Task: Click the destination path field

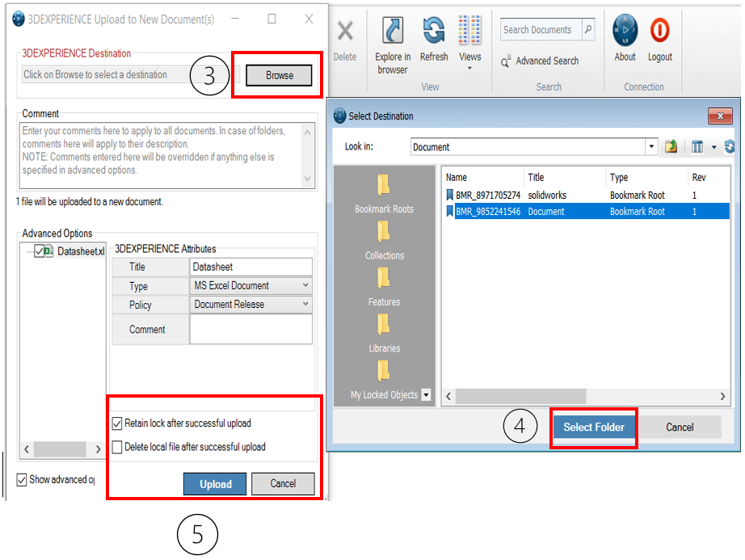Action: (130, 74)
